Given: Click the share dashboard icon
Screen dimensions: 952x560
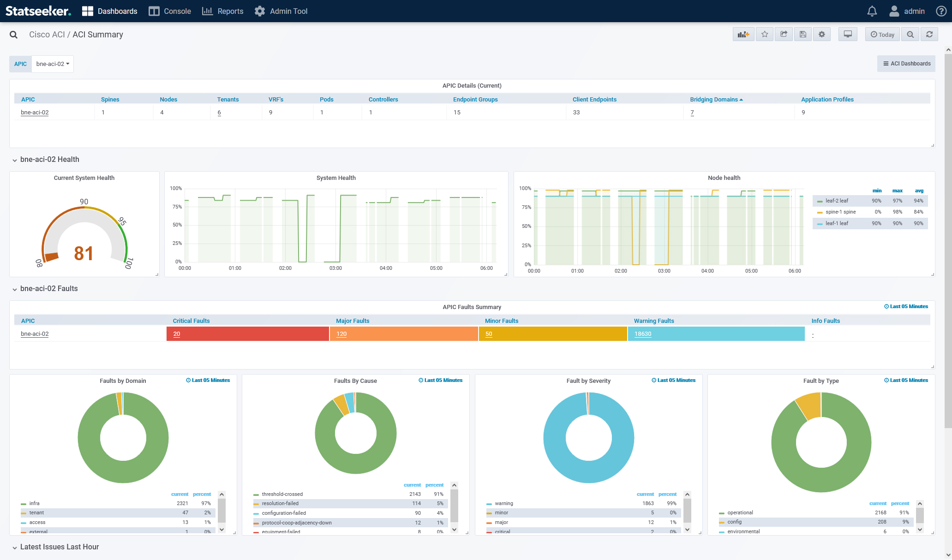Looking at the screenshot, I should (784, 35).
